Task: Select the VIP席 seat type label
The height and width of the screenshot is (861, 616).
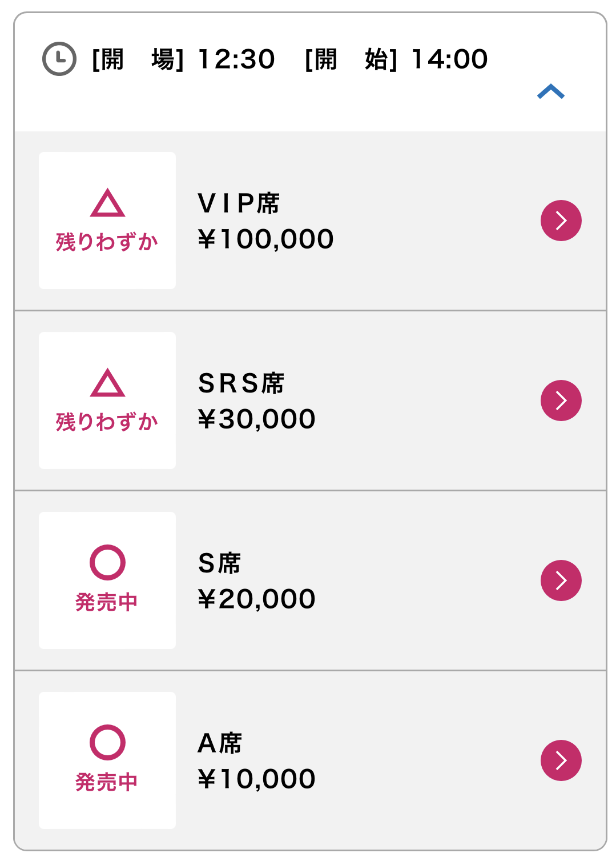Action: click(x=239, y=203)
